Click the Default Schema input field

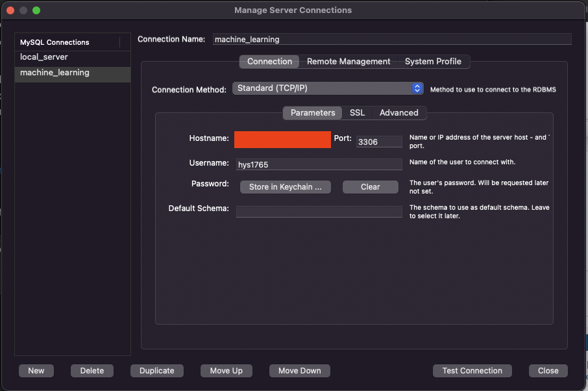point(319,212)
